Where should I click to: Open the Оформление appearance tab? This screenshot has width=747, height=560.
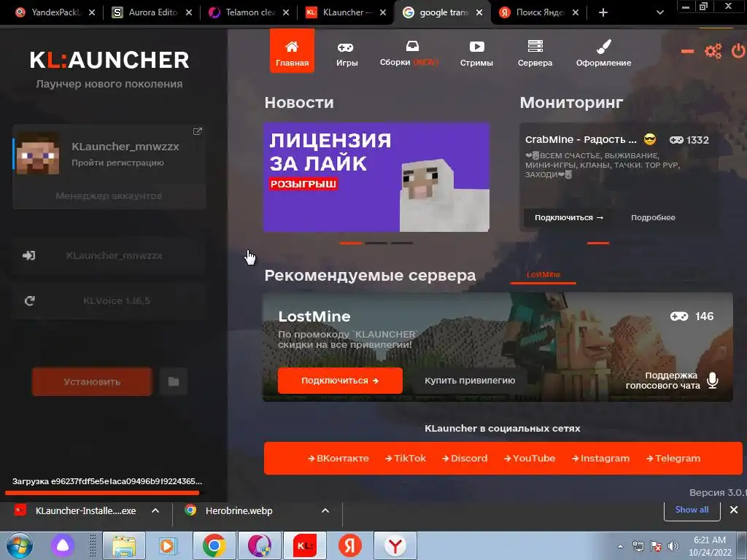(603, 54)
